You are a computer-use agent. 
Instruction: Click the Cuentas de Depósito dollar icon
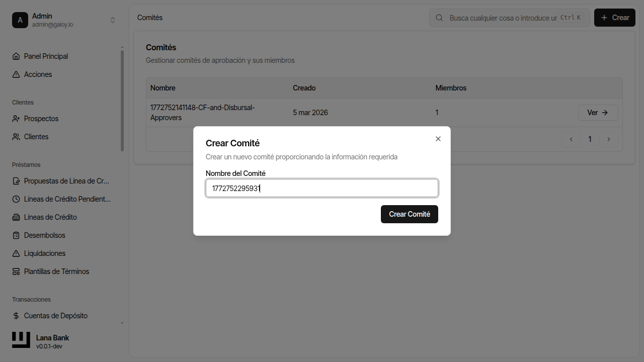coord(16,316)
